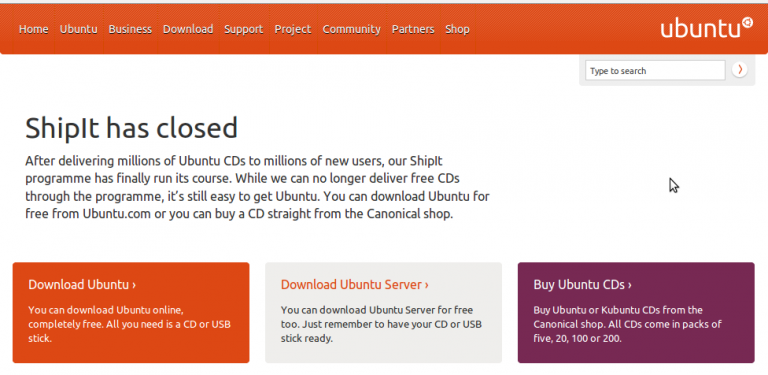This screenshot has height=375, width=768.
Task: Focus the 'Type to search' field
Action: click(655, 70)
